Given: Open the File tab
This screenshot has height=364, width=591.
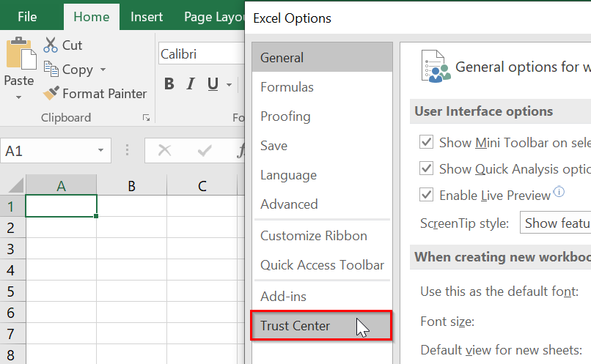Looking at the screenshot, I should 27,17.
